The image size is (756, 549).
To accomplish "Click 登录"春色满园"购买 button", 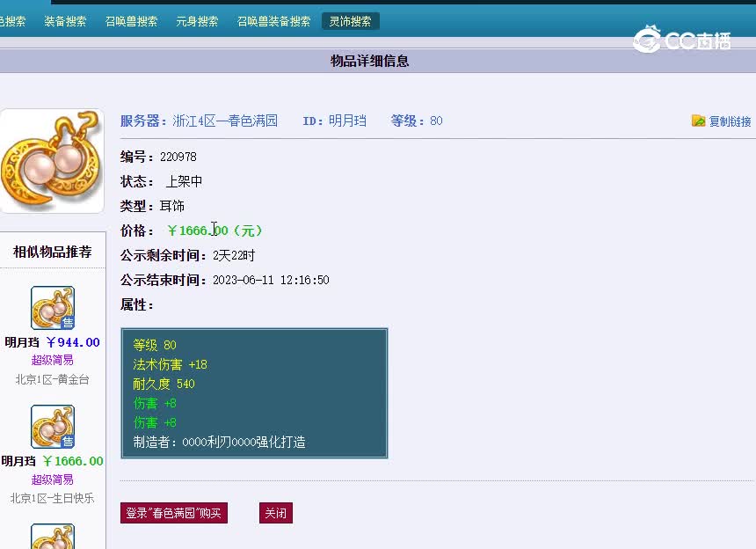I will pos(173,513).
